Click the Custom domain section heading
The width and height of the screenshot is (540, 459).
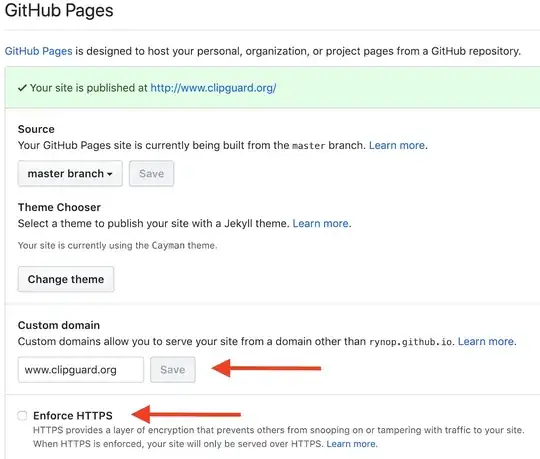point(59,325)
